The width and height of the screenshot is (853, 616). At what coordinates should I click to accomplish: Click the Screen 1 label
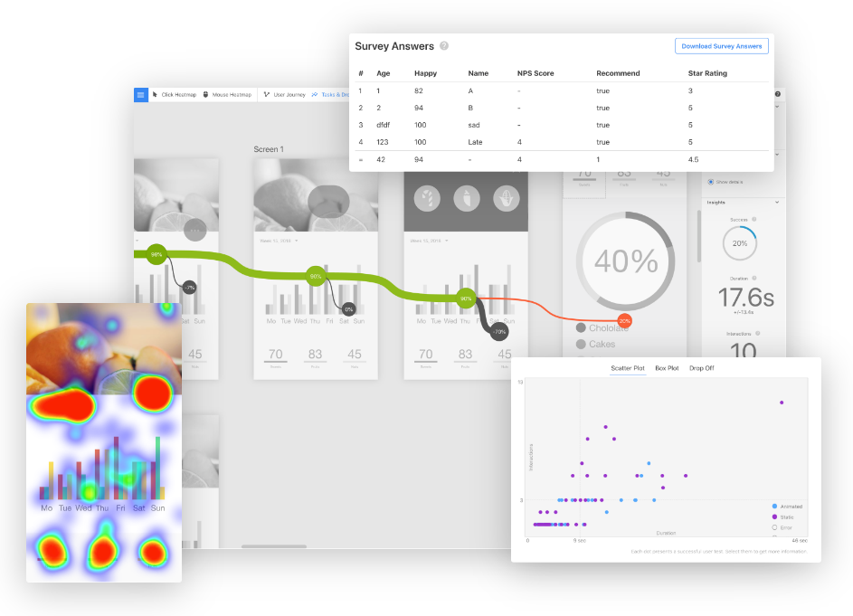[x=269, y=149]
